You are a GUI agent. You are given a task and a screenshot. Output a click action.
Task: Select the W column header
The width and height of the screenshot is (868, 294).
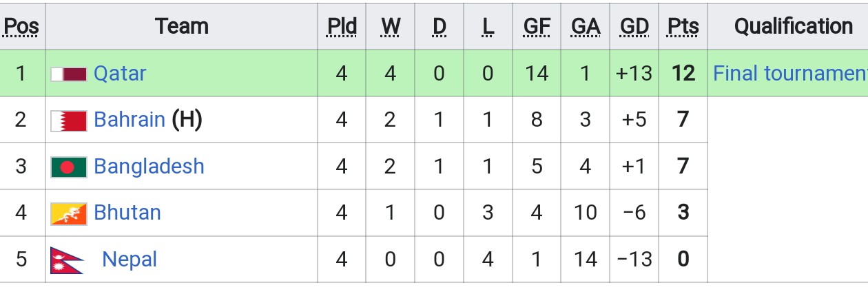[391, 27]
